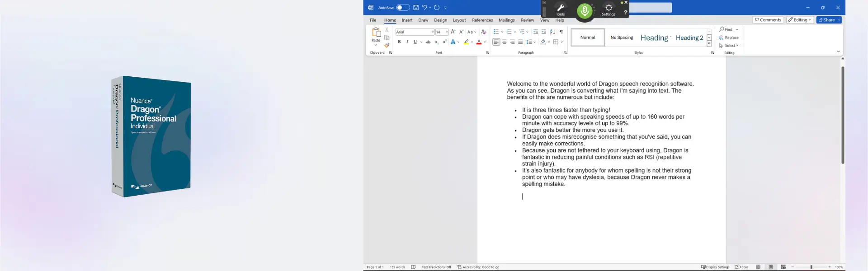Expand the Editing mode dropdown

(800, 20)
